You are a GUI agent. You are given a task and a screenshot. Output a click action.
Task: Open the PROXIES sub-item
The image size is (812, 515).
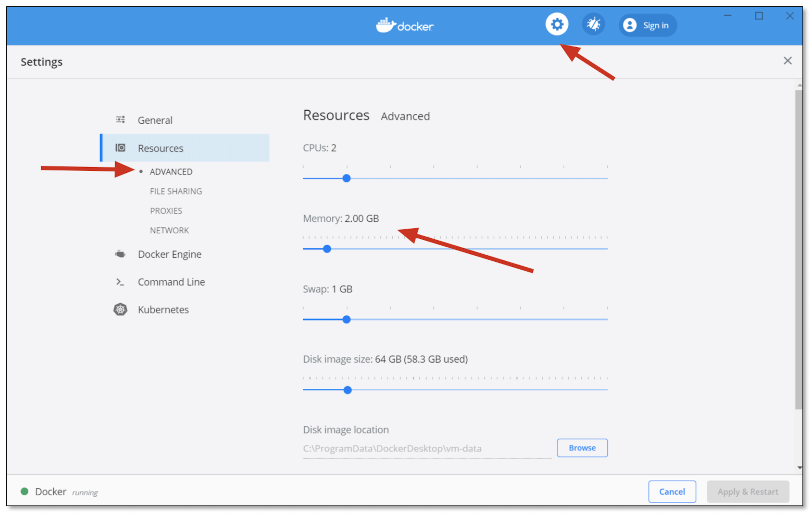(166, 211)
